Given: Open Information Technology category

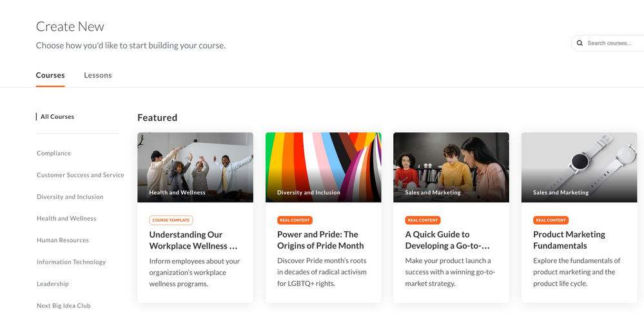Looking at the screenshot, I should tap(71, 262).
